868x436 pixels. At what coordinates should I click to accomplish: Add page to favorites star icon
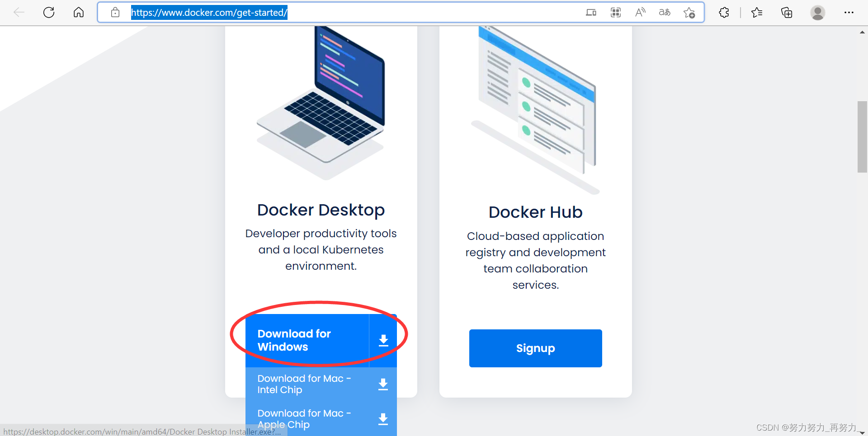[x=689, y=13]
